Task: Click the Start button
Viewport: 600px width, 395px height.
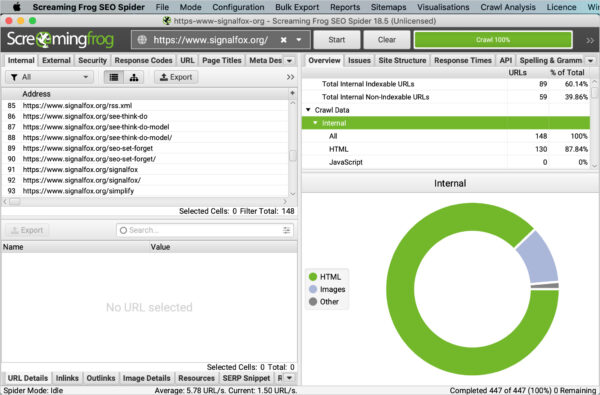Action: 337,40
